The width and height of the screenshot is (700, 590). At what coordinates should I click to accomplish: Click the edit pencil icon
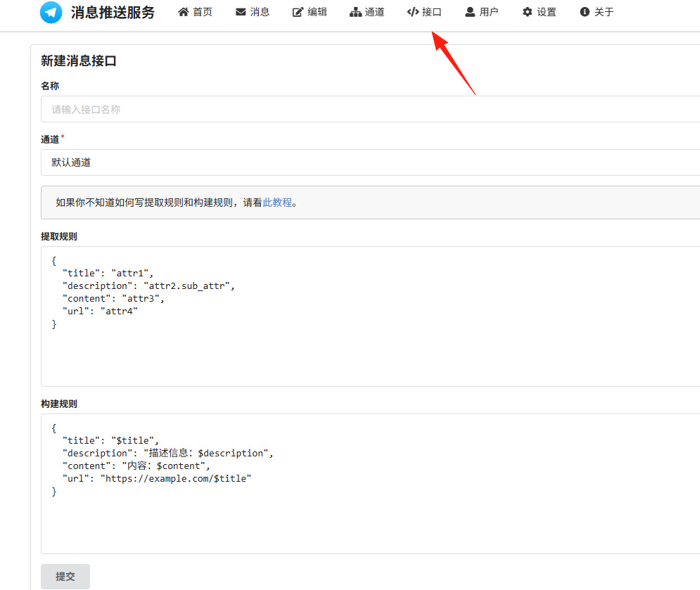(x=298, y=12)
